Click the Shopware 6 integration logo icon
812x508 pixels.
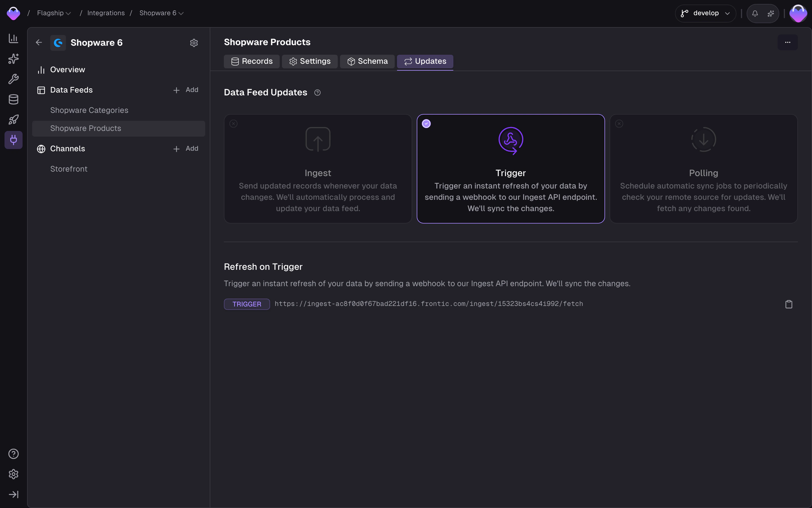(x=58, y=43)
